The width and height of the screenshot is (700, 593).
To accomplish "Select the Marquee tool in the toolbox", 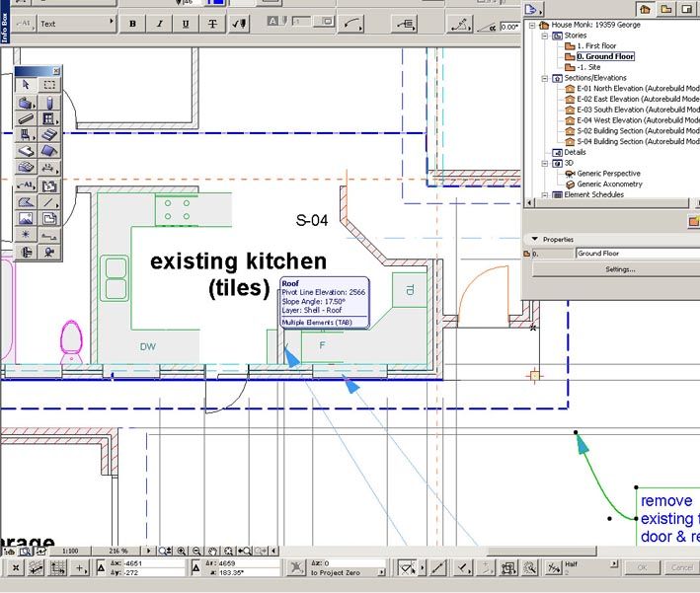I will [x=49, y=85].
